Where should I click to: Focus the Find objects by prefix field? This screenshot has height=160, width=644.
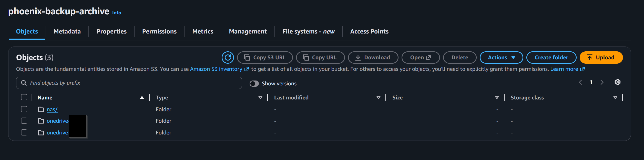click(129, 83)
